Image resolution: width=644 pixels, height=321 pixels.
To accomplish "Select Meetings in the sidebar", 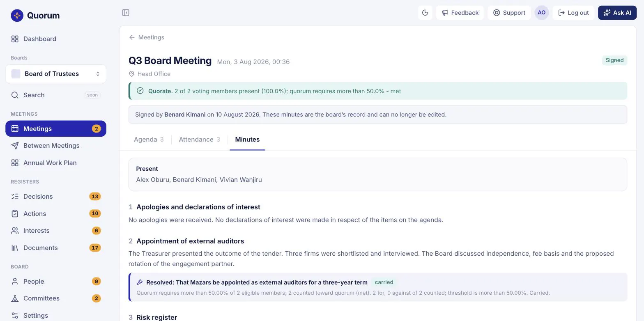I will pyautogui.click(x=56, y=128).
